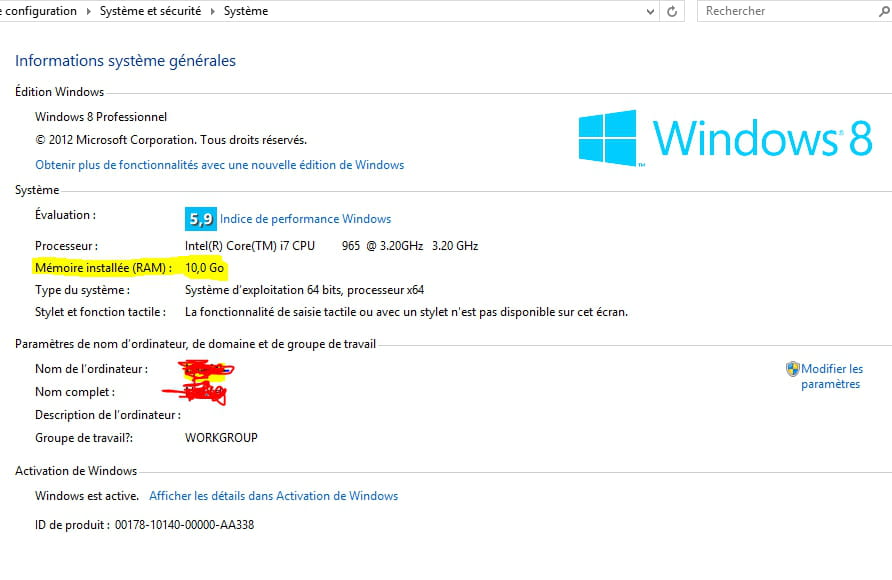Select the Système breadcrumb item
892x580 pixels.
pos(246,11)
